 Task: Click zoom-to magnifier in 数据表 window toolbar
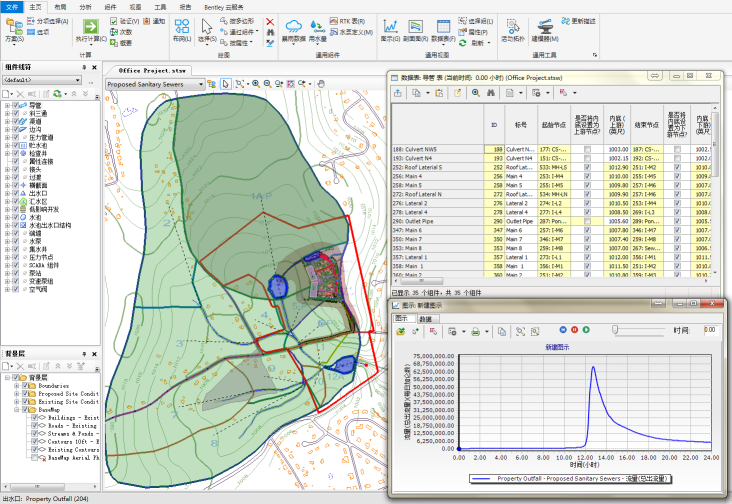(x=476, y=93)
